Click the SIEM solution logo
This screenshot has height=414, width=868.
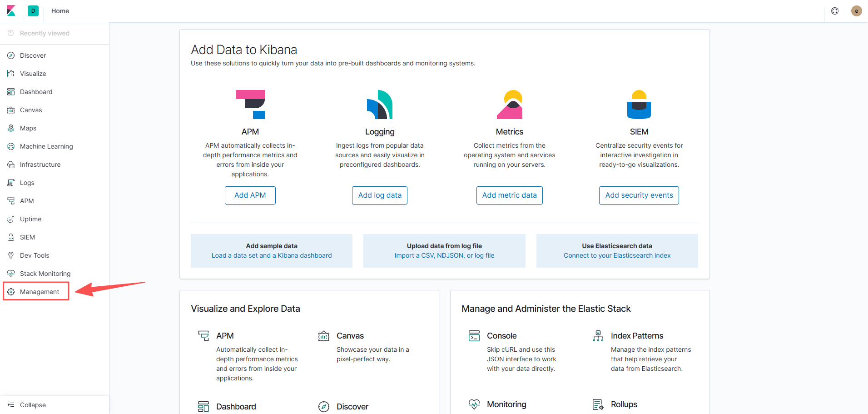click(x=639, y=105)
